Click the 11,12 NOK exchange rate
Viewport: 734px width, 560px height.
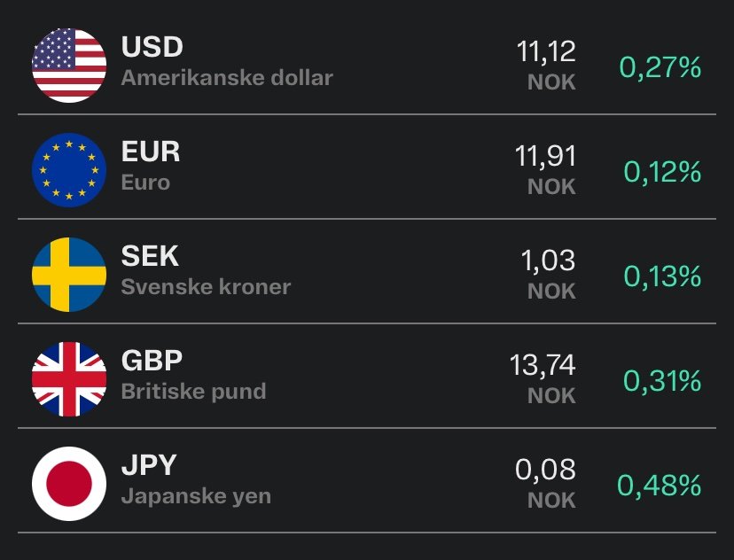tap(546, 66)
